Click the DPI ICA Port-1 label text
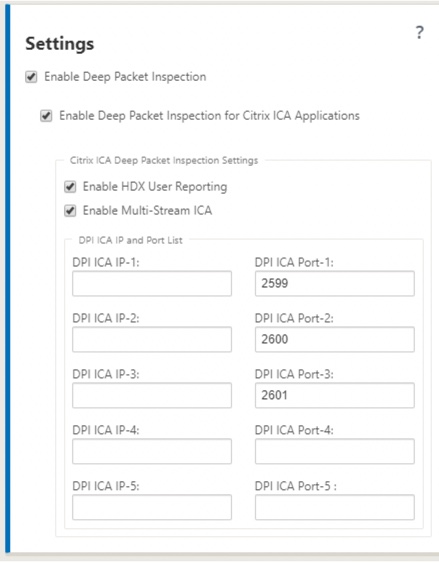 (294, 263)
